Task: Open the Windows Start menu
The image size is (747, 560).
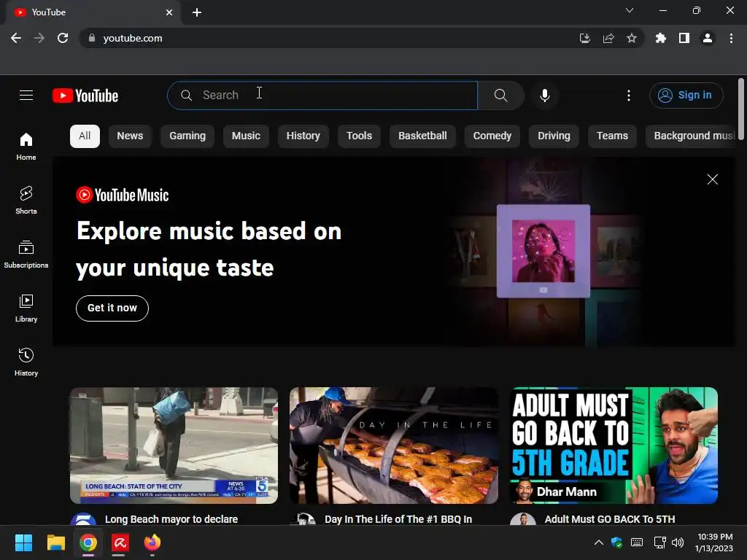Action: click(x=23, y=542)
